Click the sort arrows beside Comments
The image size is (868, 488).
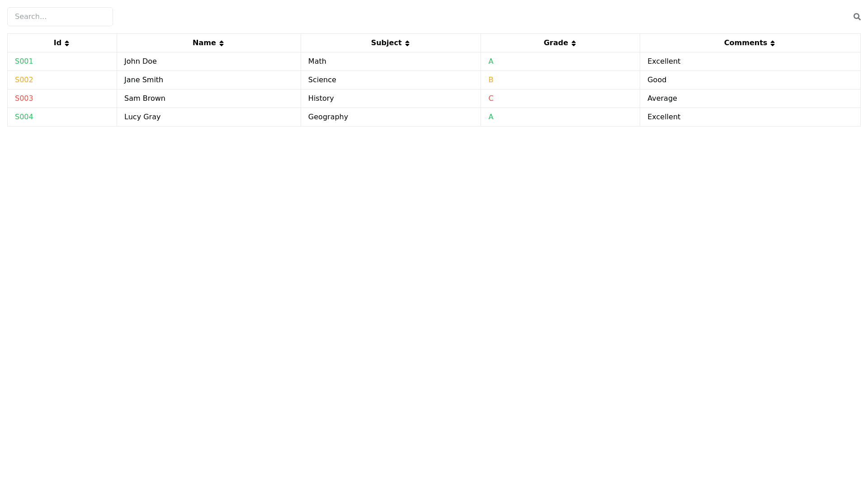pos(773,43)
